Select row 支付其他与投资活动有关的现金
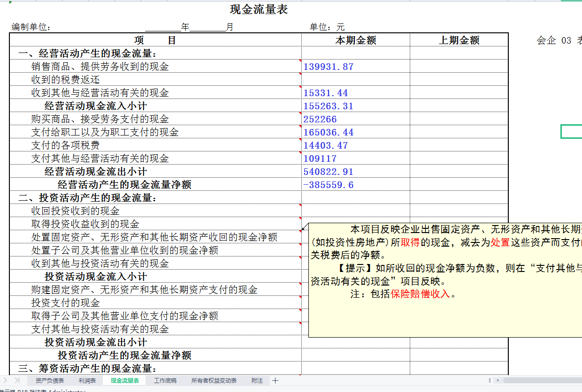The height and width of the screenshot is (392, 582). pyautogui.click(x=100, y=329)
